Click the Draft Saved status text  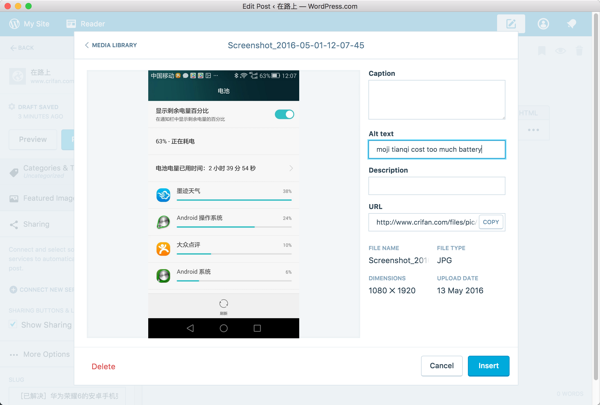38,107
